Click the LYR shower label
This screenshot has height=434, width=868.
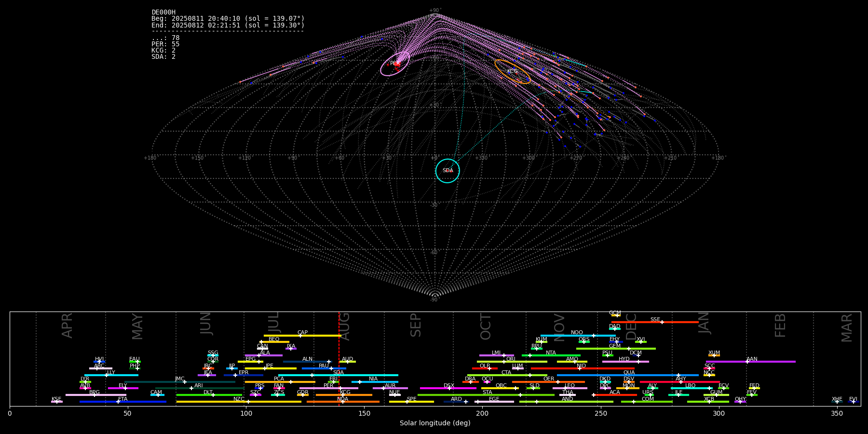click(85, 379)
